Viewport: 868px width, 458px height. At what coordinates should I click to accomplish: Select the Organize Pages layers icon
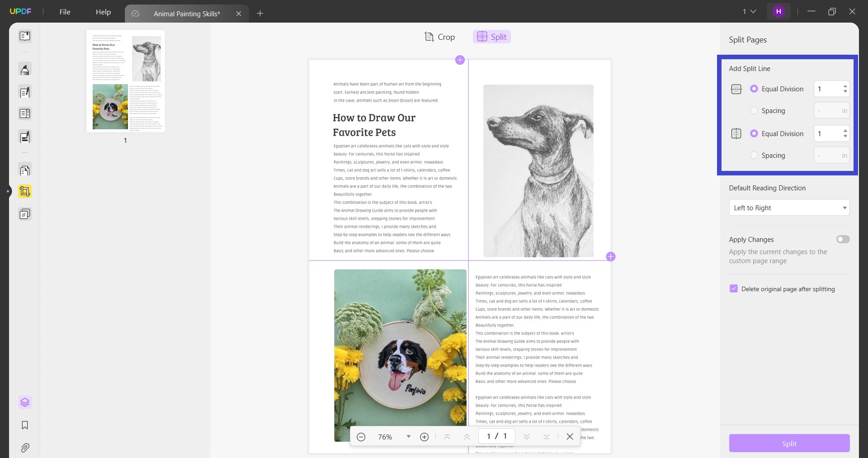[25, 402]
